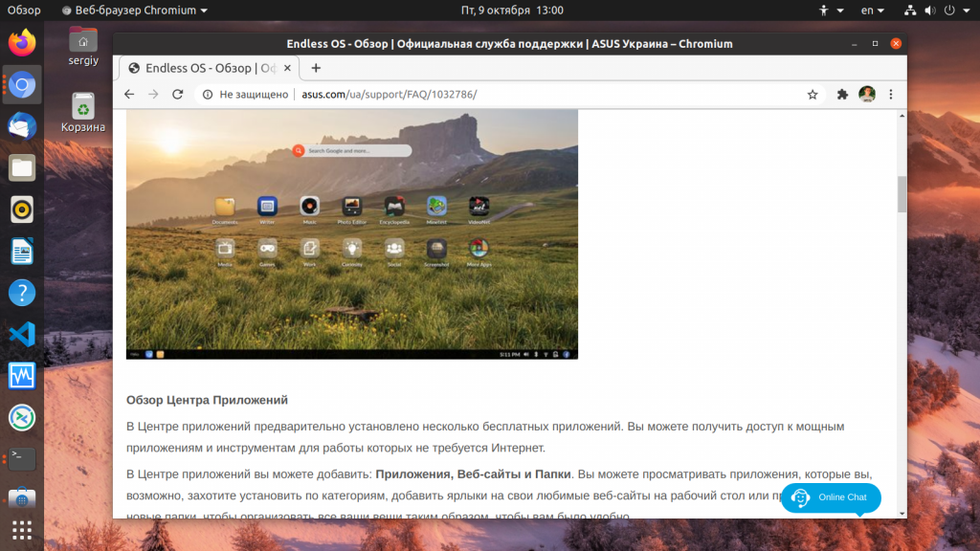
Task: Open the Extensions puzzle icon
Action: pyautogui.click(x=842, y=95)
